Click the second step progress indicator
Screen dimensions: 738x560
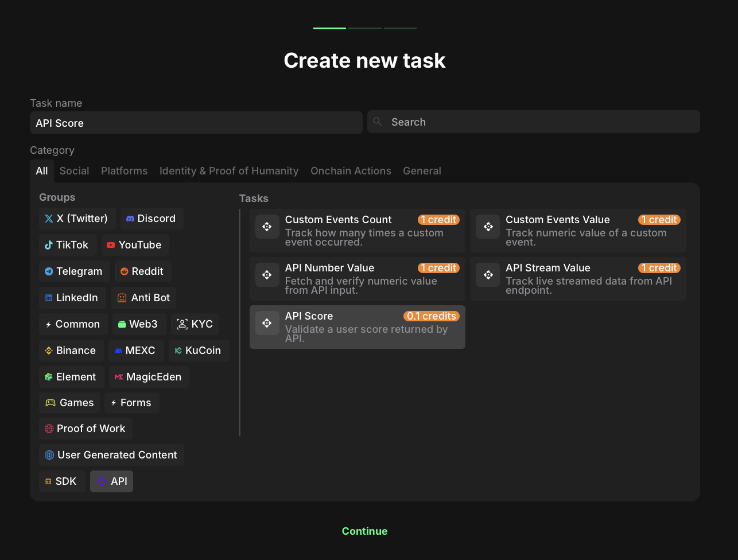click(x=365, y=28)
